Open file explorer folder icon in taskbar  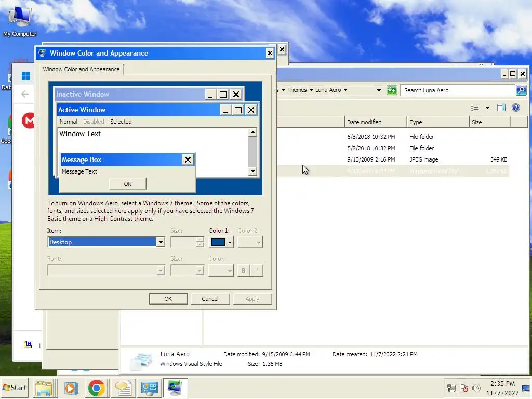click(x=44, y=388)
